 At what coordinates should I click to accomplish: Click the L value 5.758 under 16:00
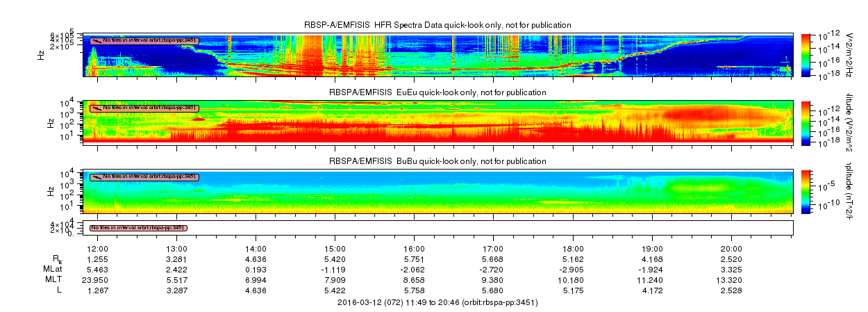point(414,290)
